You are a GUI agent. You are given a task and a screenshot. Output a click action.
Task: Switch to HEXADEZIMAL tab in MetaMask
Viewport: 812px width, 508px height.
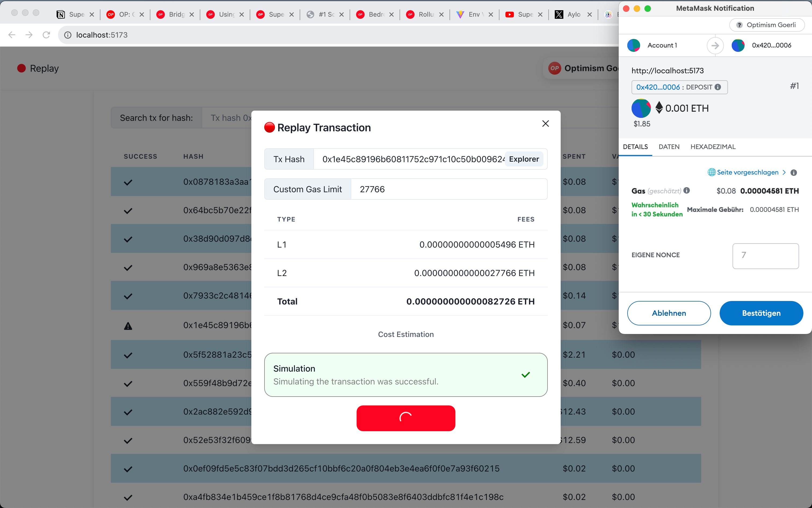click(713, 146)
